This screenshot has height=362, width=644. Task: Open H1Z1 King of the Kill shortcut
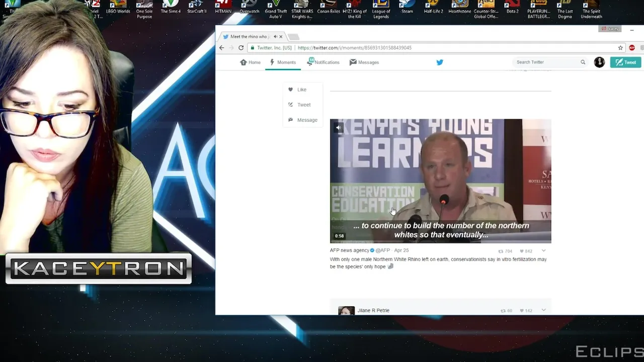click(355, 9)
